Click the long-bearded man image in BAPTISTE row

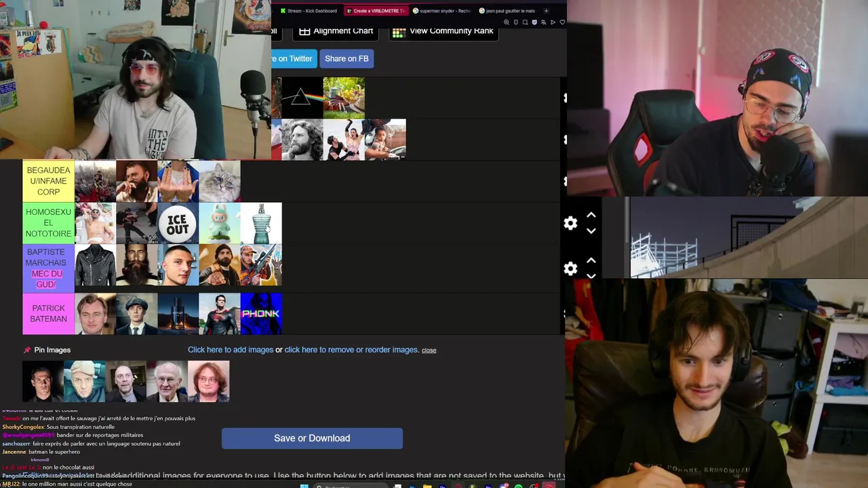136,265
